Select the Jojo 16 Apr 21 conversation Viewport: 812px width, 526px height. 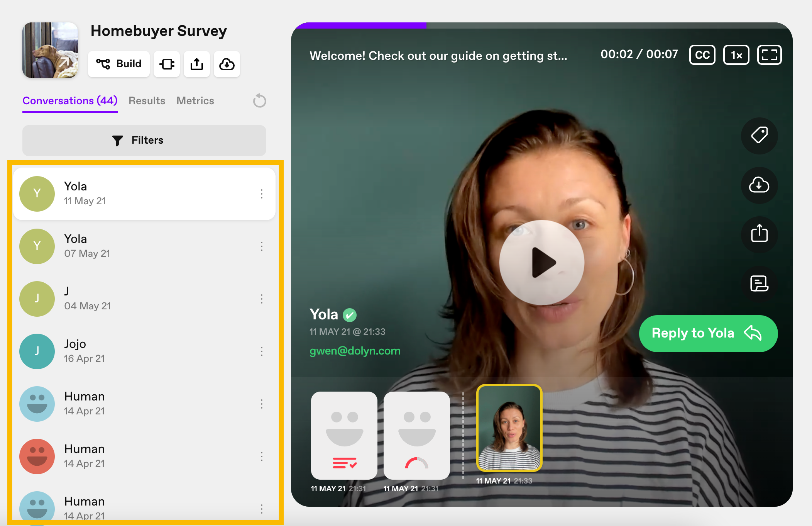144,351
